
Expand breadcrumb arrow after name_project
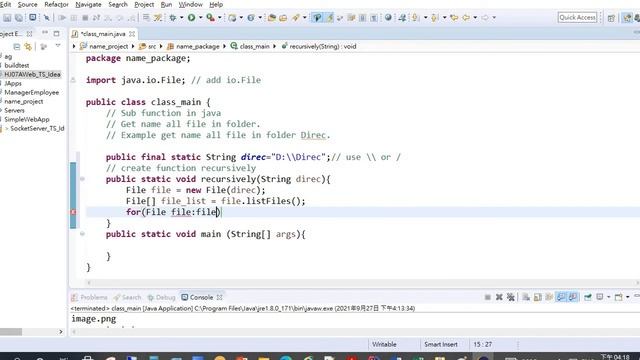click(133, 47)
